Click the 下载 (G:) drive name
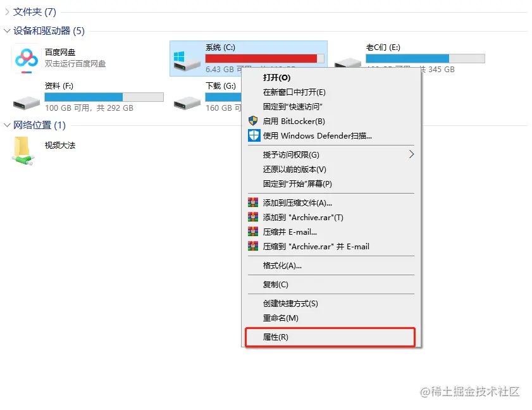This screenshot has height=410, width=532. [221, 86]
